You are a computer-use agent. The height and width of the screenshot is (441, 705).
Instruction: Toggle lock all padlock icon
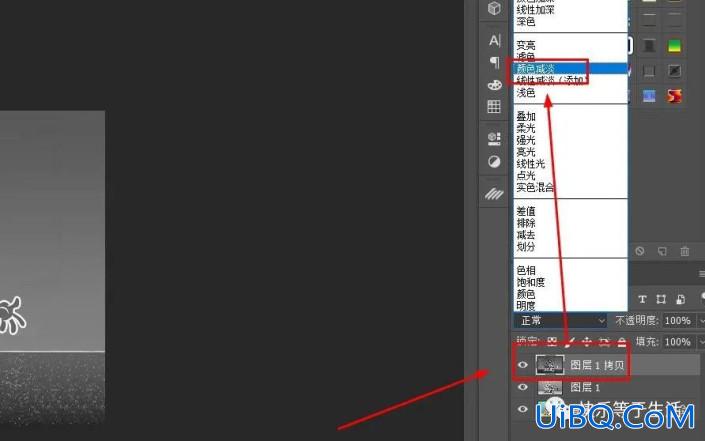(621, 342)
